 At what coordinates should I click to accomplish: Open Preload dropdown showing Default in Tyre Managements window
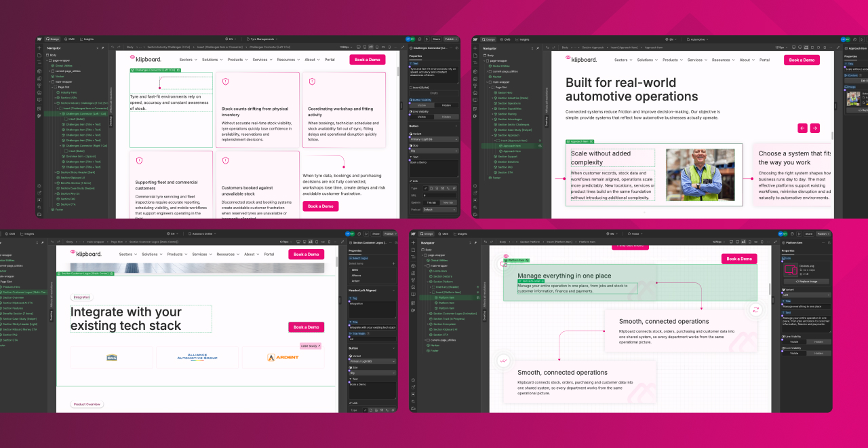(439, 210)
